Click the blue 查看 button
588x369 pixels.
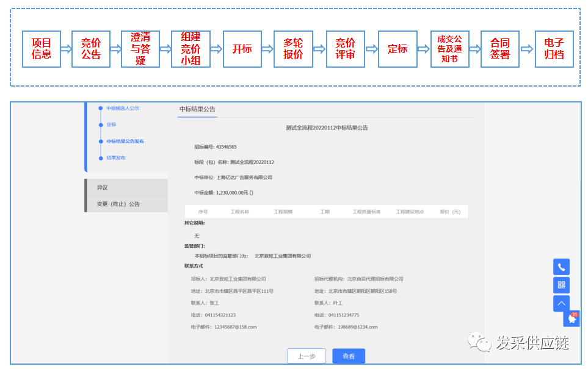tap(347, 356)
